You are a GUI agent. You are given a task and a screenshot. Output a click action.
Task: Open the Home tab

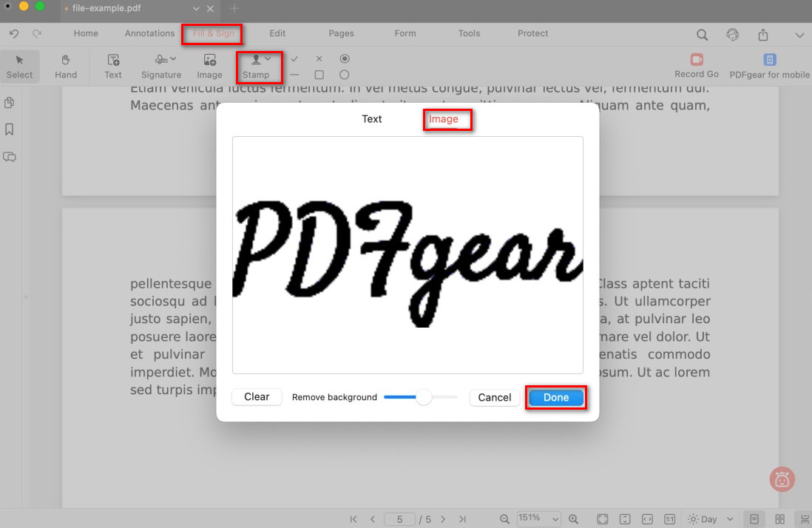(x=86, y=33)
